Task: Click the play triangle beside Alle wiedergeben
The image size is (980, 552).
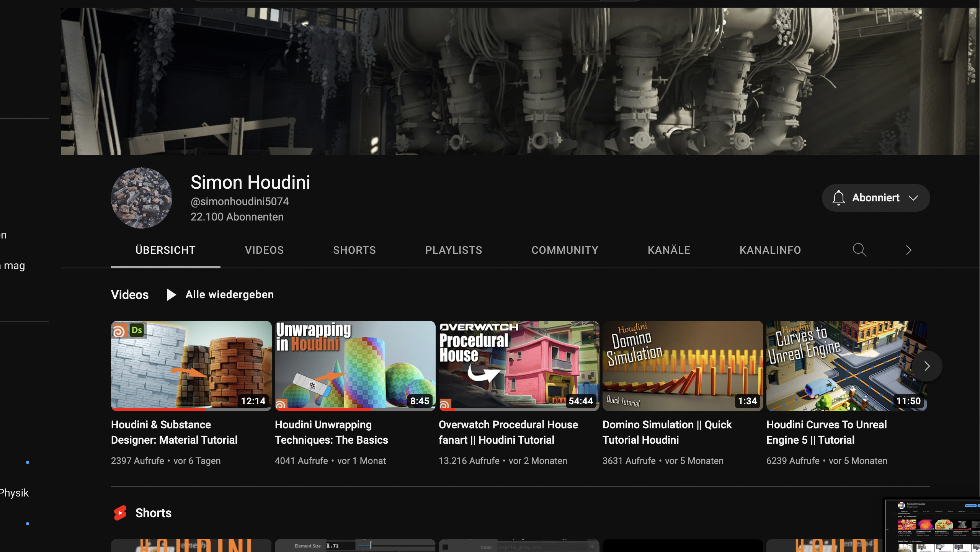Action: 171,294
